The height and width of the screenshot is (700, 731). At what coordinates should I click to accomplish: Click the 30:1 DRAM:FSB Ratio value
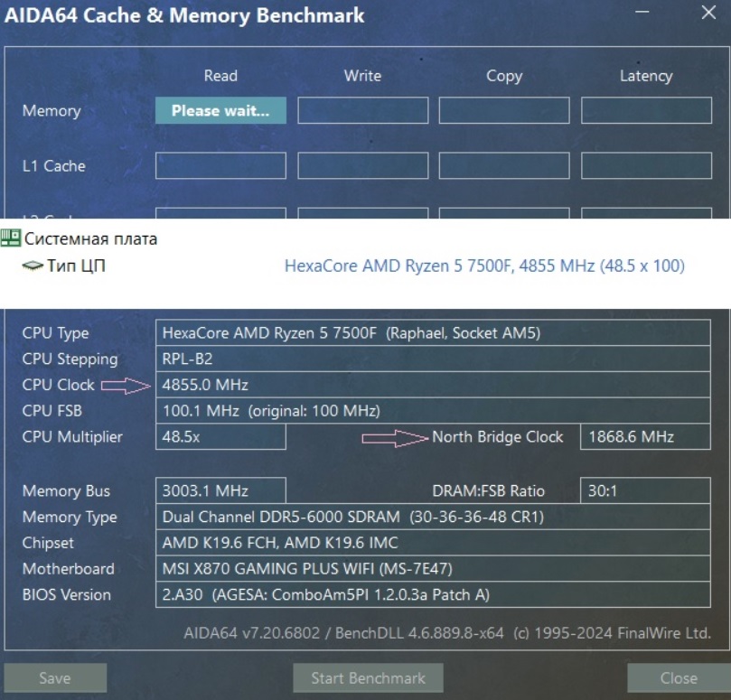[x=646, y=490]
